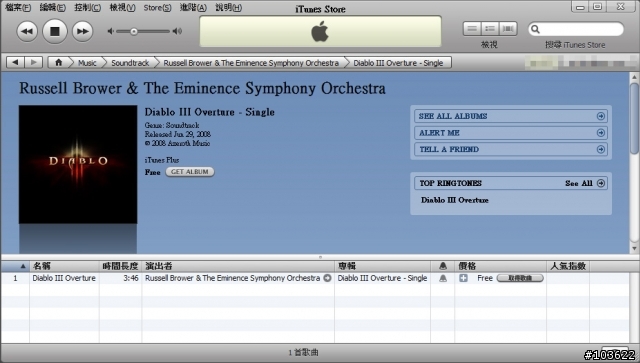The image size is (640, 363).
Task: Click the Russell Brower artist heading
Action: click(202, 89)
